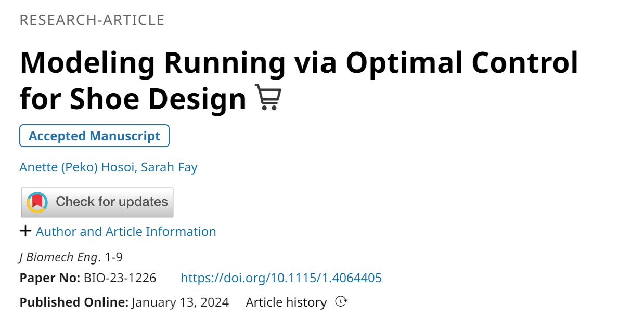This screenshot has width=644, height=317.
Task: Click the Paper No label
Action: (50, 278)
